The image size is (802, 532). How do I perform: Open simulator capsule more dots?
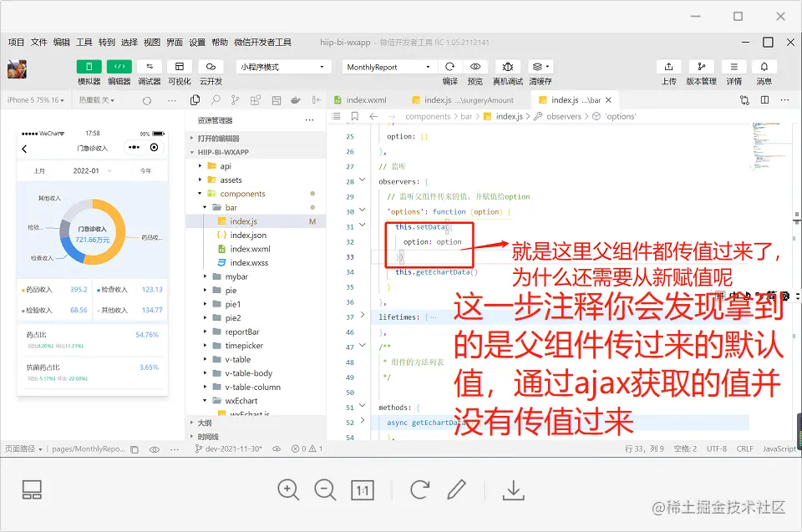coord(134,147)
